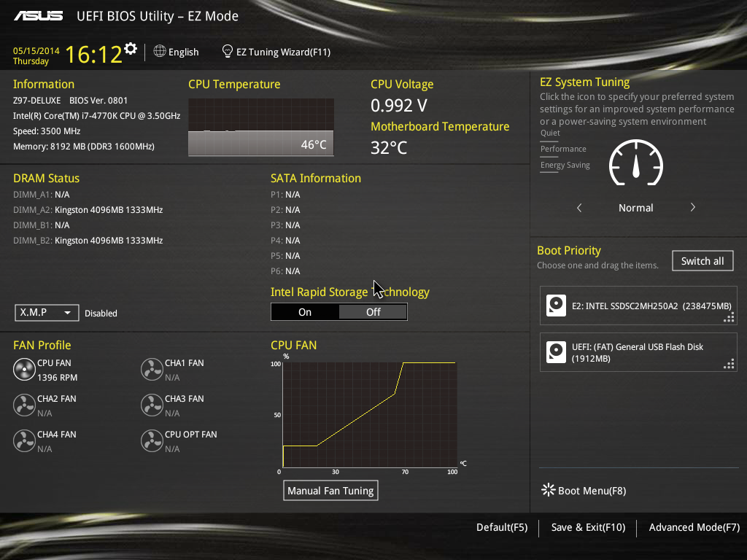
Task: Click the Z97-DELUXE BIOS Ver. 0801 line
Action: [x=71, y=101]
